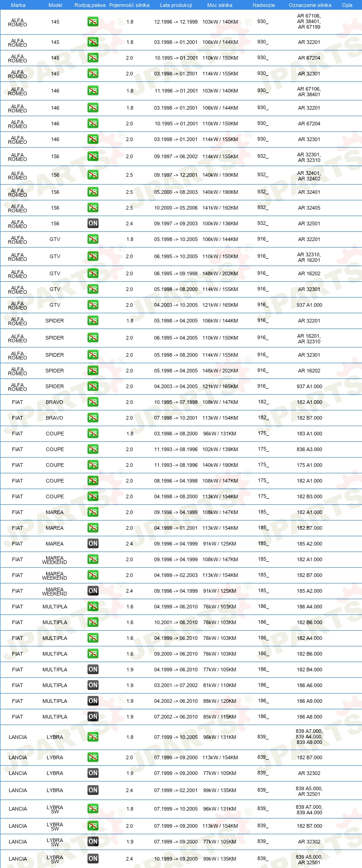This screenshot has width=362, height=868.
Task: Select the date range 10.2000 -> 05.2006
Action: [176, 208]
